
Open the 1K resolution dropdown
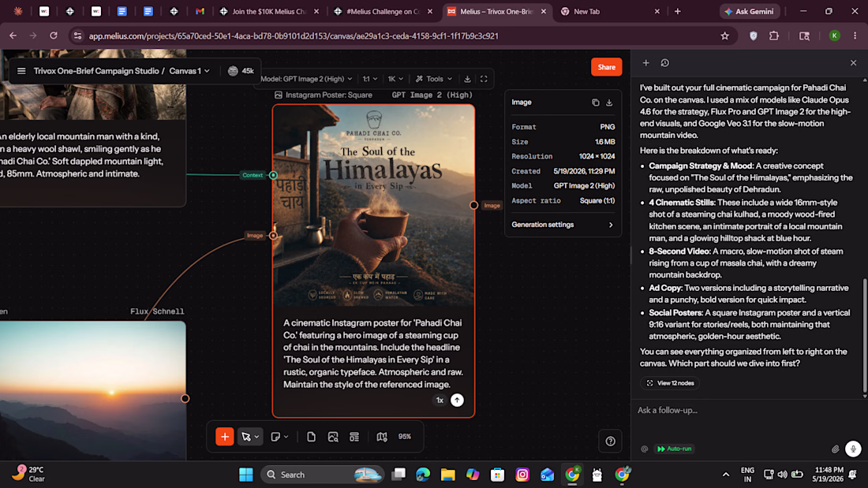395,79
